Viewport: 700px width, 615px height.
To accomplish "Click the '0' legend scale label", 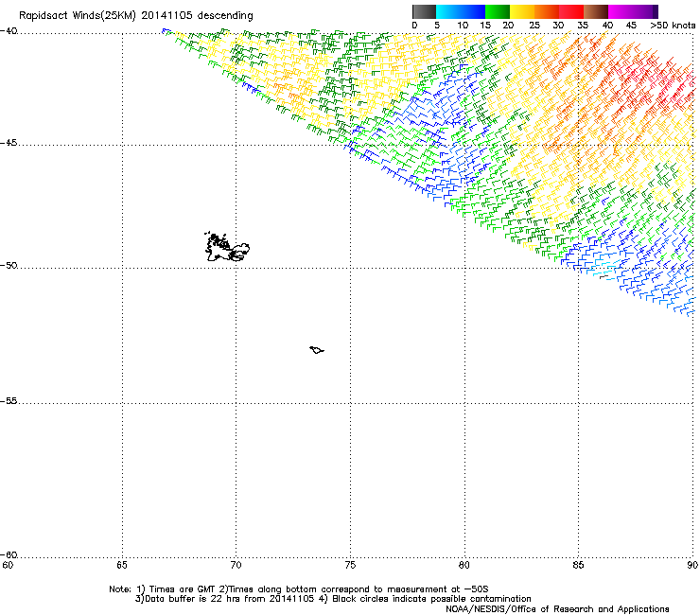I will (414, 26).
